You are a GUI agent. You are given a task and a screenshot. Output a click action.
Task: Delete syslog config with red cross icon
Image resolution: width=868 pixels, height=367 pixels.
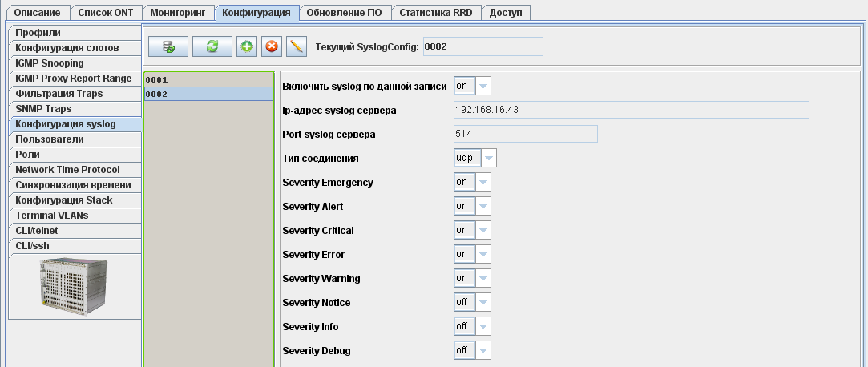point(271,46)
